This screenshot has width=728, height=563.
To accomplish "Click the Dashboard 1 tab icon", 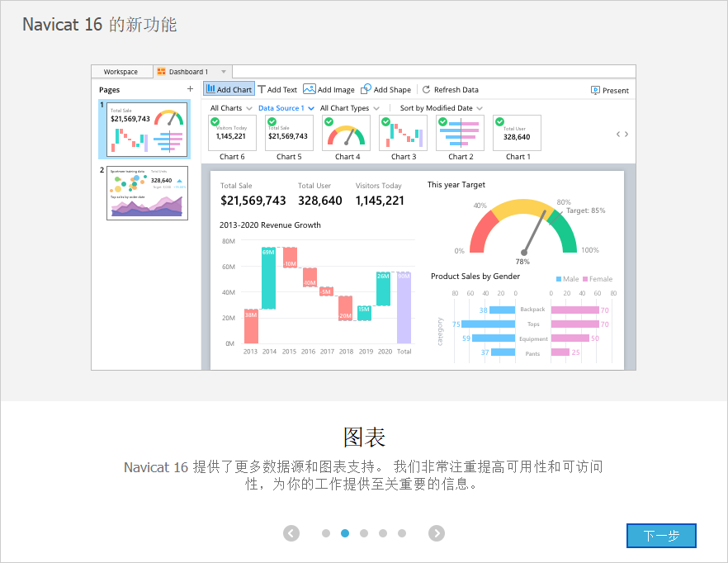I will click(161, 72).
